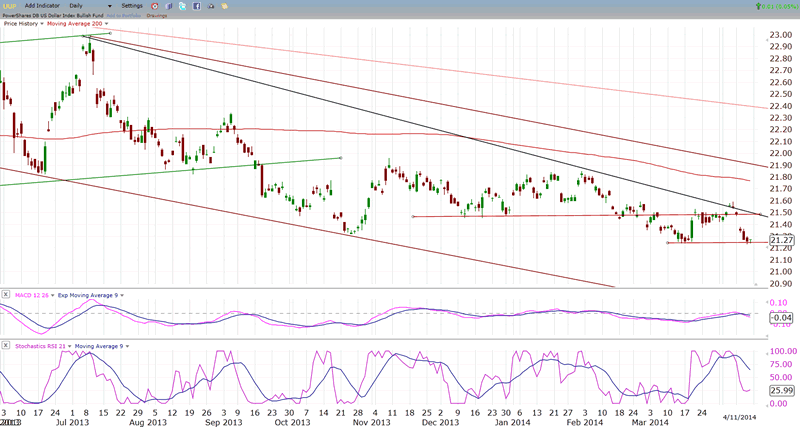Screen dimensions: 800x427
Task: Close the MACD indicator panel
Action: tap(6, 294)
